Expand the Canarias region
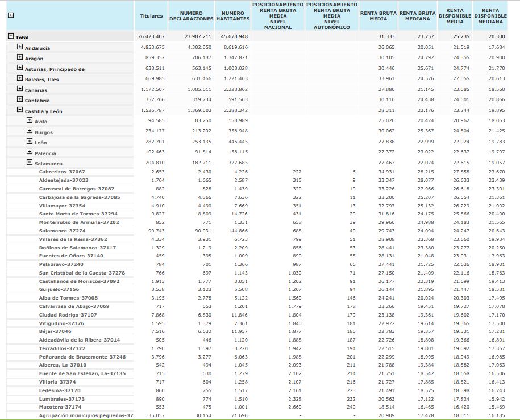 [x=20, y=90]
